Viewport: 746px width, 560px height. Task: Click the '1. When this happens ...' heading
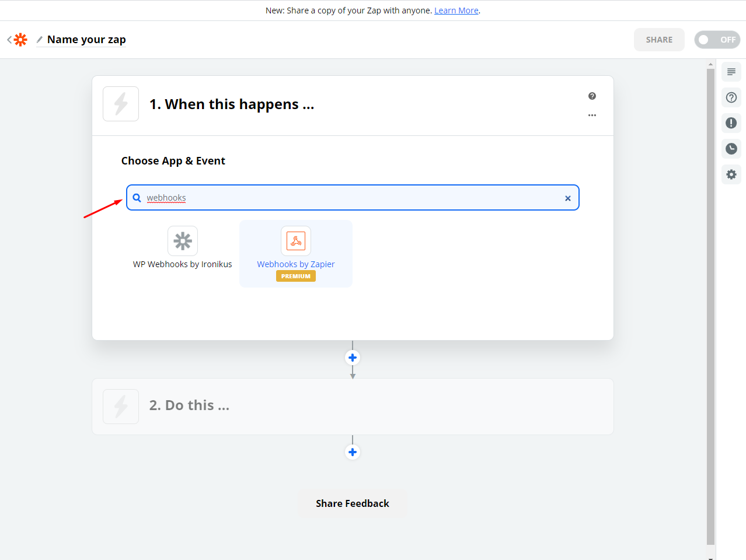click(232, 104)
